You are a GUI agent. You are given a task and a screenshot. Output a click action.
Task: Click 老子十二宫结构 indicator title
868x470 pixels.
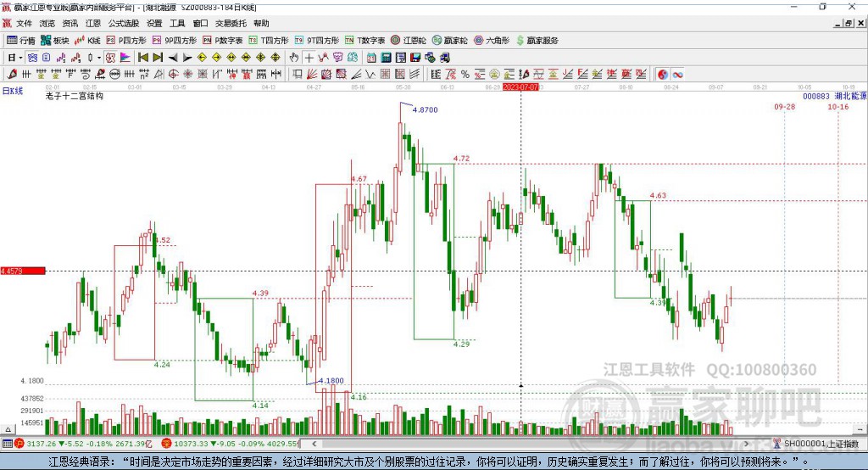click(x=75, y=96)
